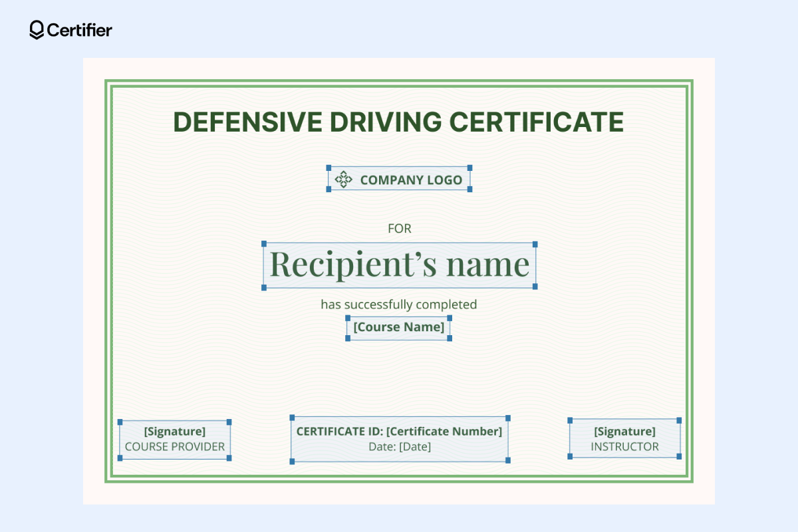The width and height of the screenshot is (798, 532).
Task: Select the [Course Name] placeholder
Action: (x=399, y=328)
